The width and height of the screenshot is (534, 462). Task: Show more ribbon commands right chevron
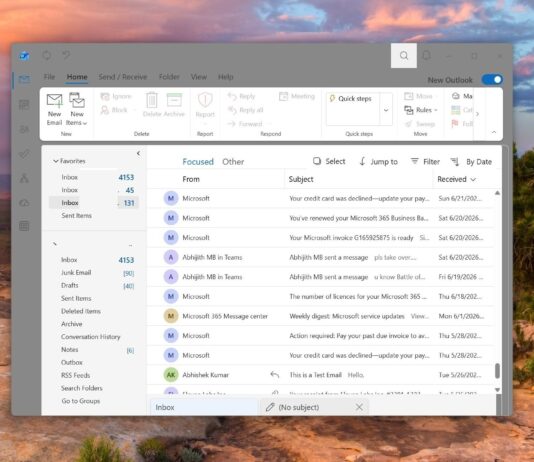[x=477, y=114]
